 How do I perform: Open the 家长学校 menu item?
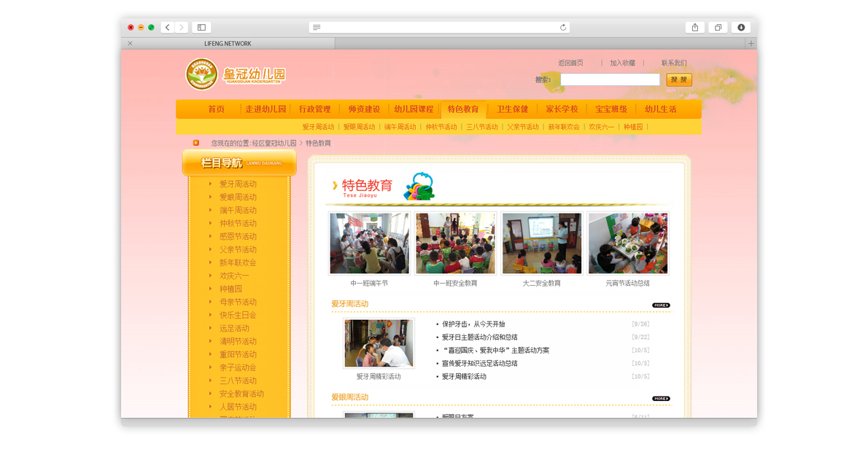(x=562, y=109)
